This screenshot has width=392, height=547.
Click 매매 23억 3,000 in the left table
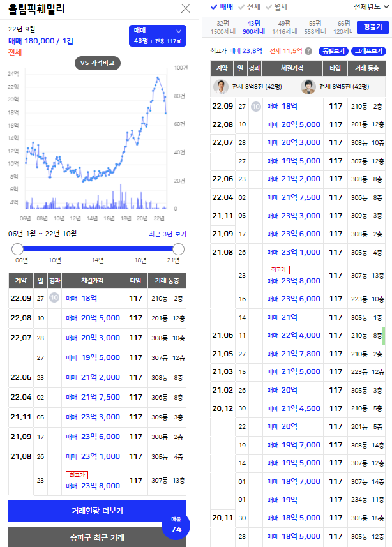coord(93,417)
